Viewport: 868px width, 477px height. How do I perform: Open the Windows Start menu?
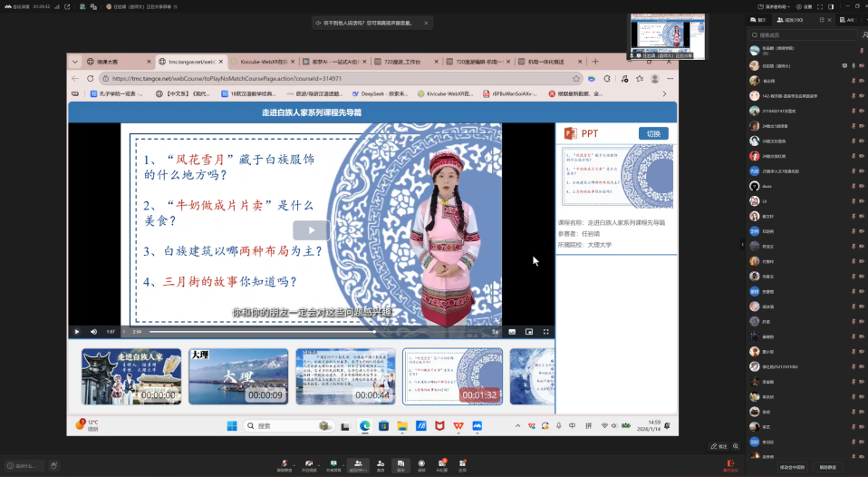[230, 425]
